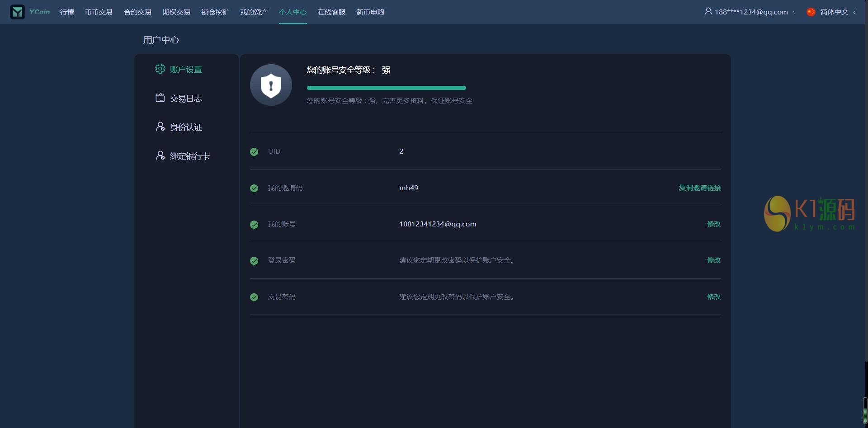Click the YCoin logo icon
The width and height of the screenshot is (868, 428).
point(18,12)
